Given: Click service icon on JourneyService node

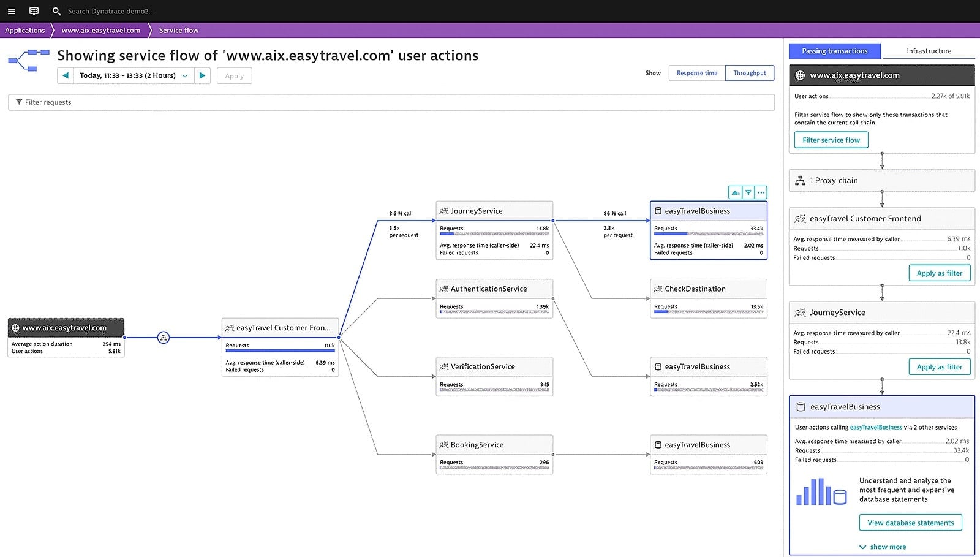Looking at the screenshot, I should [x=444, y=211].
